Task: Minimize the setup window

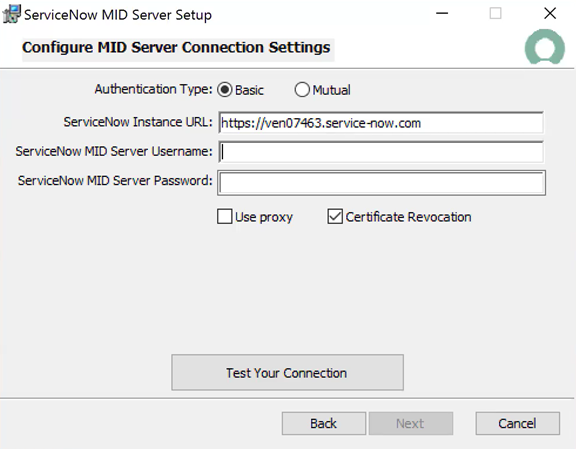Action: [442, 14]
